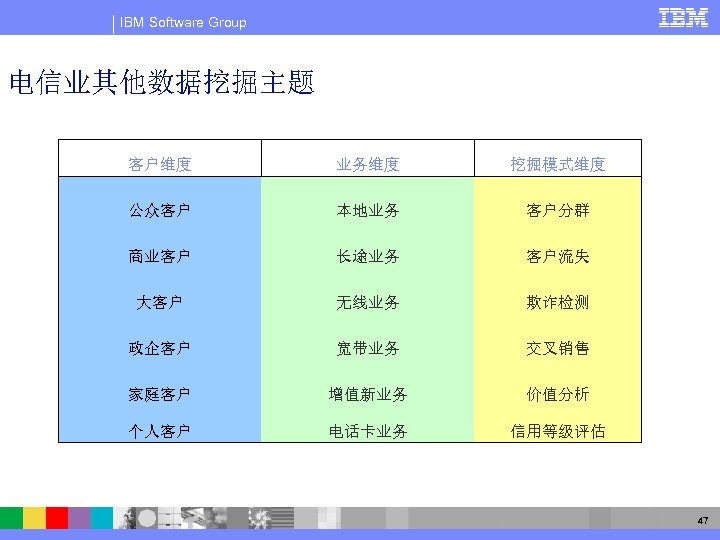This screenshot has width=720, height=540.
Task: Click the cell '个人客户'
Action: point(160,431)
